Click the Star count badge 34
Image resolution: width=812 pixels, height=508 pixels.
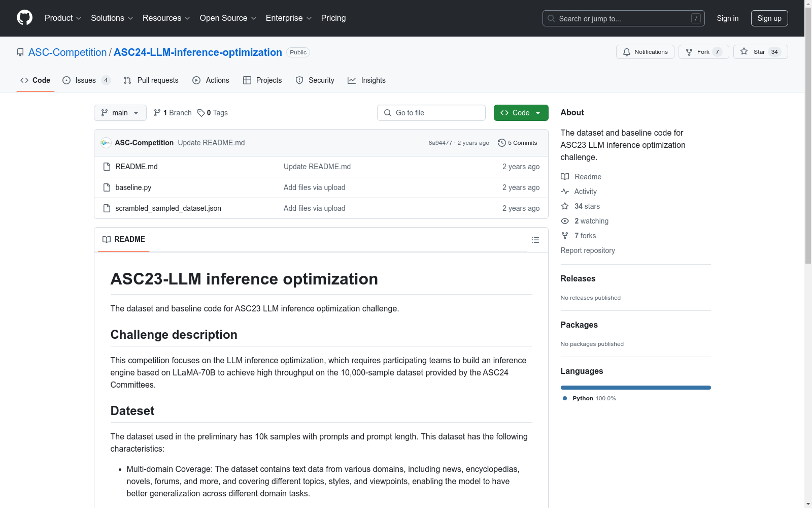(774, 52)
